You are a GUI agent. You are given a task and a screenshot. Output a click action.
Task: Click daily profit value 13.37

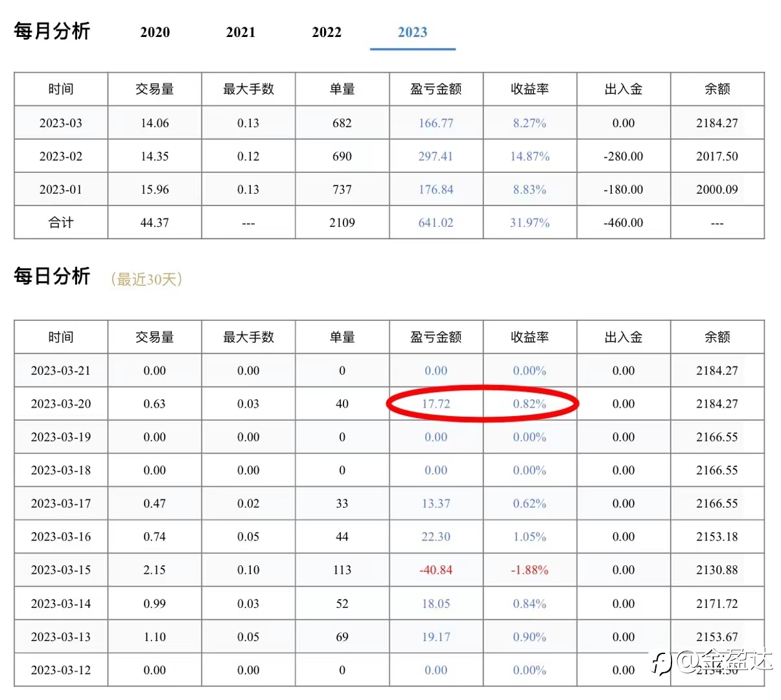(436, 504)
